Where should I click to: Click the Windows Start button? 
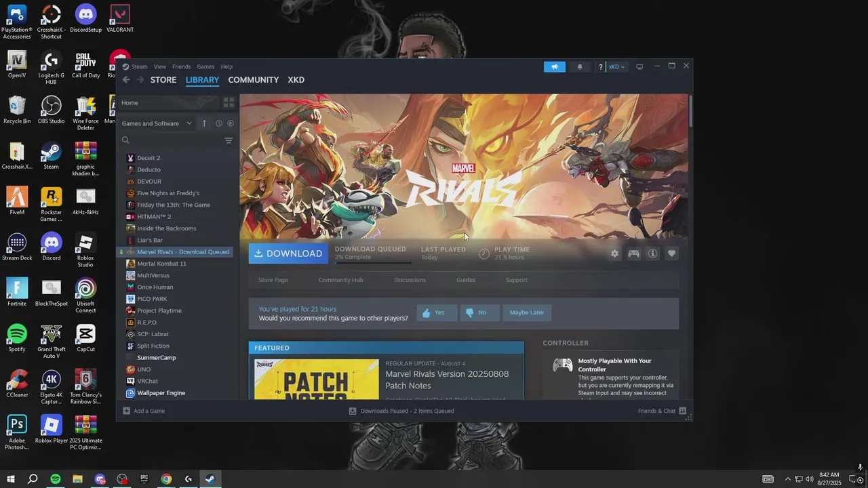[11, 479]
